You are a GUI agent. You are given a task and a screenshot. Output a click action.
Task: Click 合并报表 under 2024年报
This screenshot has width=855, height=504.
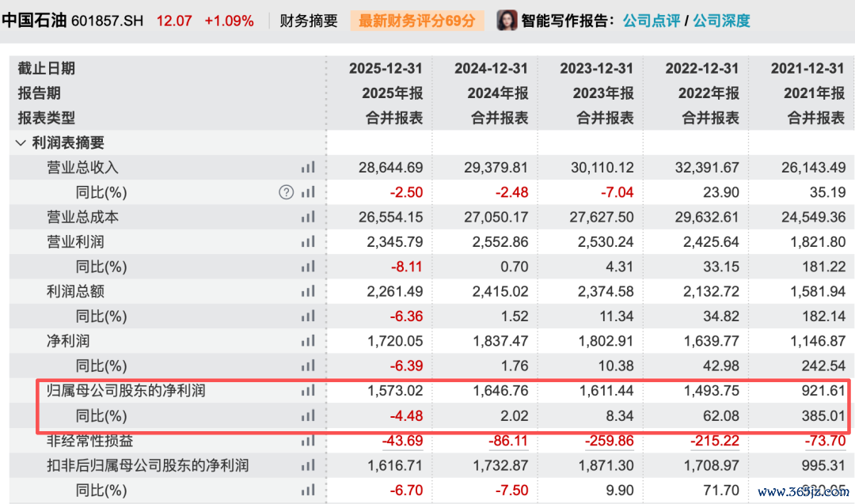(x=500, y=118)
